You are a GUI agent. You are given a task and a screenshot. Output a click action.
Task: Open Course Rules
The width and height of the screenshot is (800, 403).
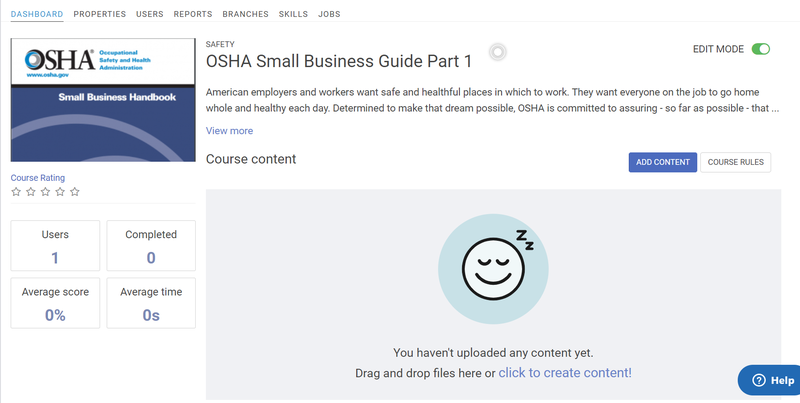(736, 162)
